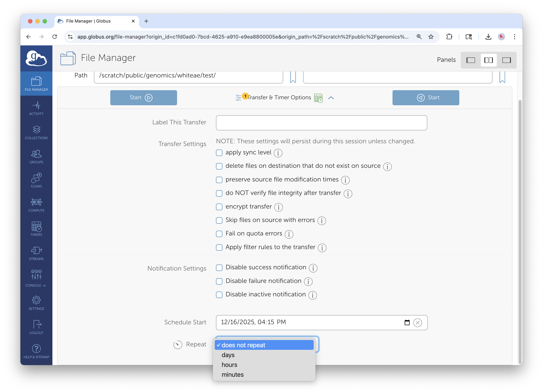Focus the Label This Transfer field
This screenshot has width=543, height=392.
tap(321, 123)
